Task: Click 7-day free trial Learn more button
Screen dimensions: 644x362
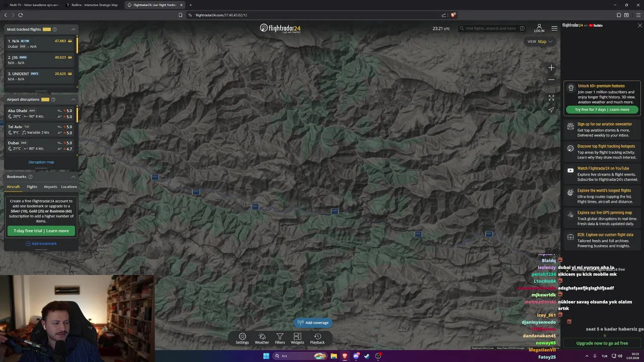Action: coord(41,231)
